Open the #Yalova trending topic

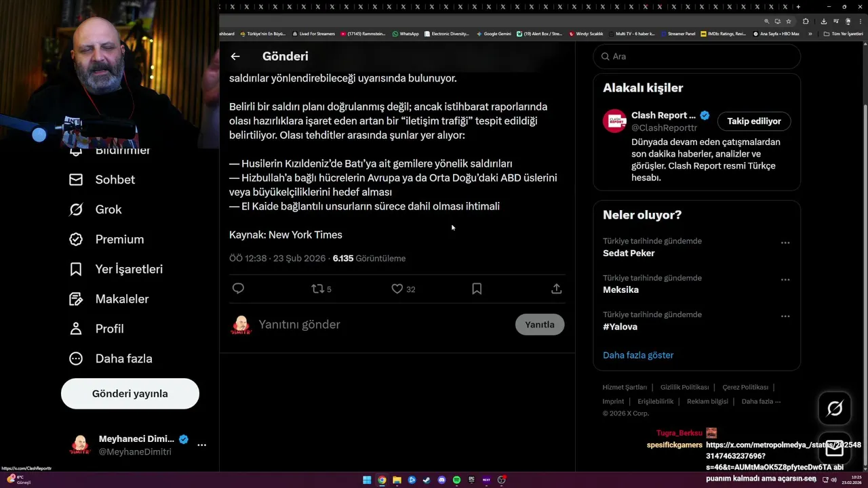[x=620, y=327]
